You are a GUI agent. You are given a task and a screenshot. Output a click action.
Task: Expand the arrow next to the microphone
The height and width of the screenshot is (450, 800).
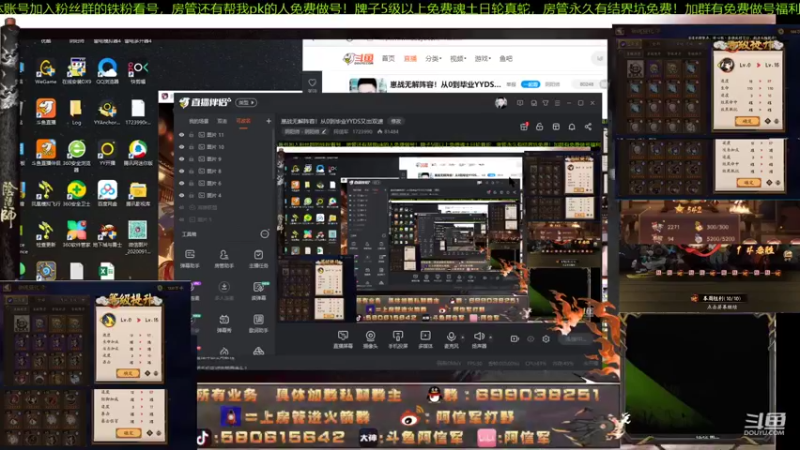tap(463, 337)
